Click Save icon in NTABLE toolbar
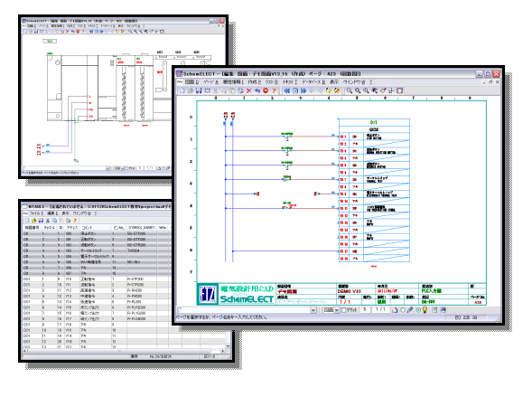The width and height of the screenshot is (532, 397). (x=41, y=221)
